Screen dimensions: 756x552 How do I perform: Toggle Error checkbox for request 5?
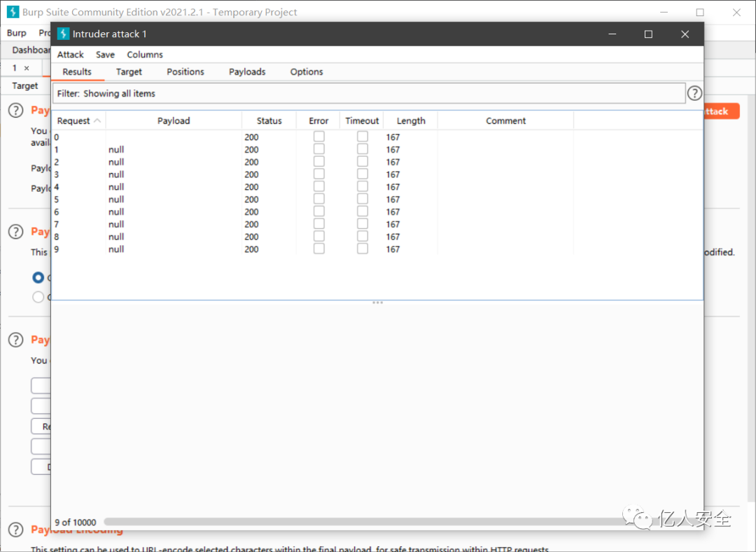click(318, 199)
